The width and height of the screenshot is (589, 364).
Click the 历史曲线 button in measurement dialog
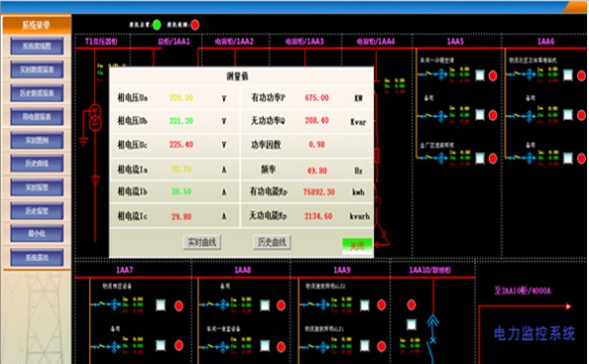(x=272, y=242)
